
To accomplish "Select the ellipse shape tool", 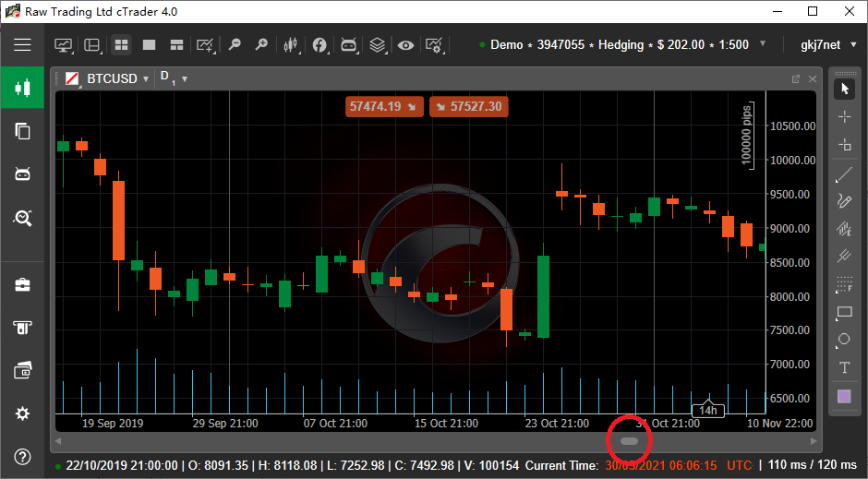I will (x=844, y=340).
